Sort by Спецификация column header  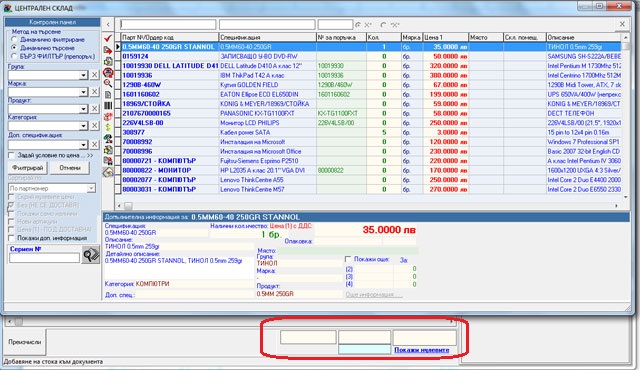click(x=267, y=38)
